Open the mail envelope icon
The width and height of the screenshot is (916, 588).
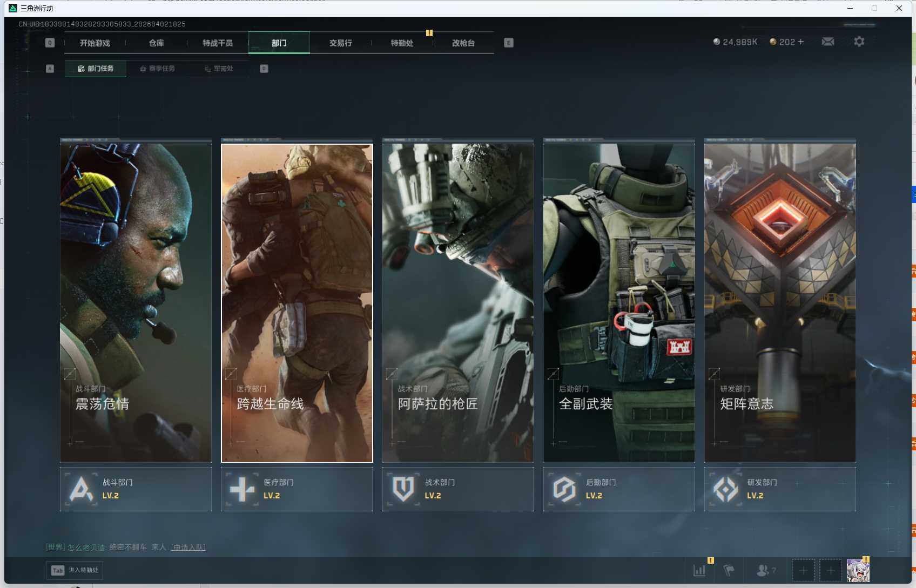(x=828, y=42)
